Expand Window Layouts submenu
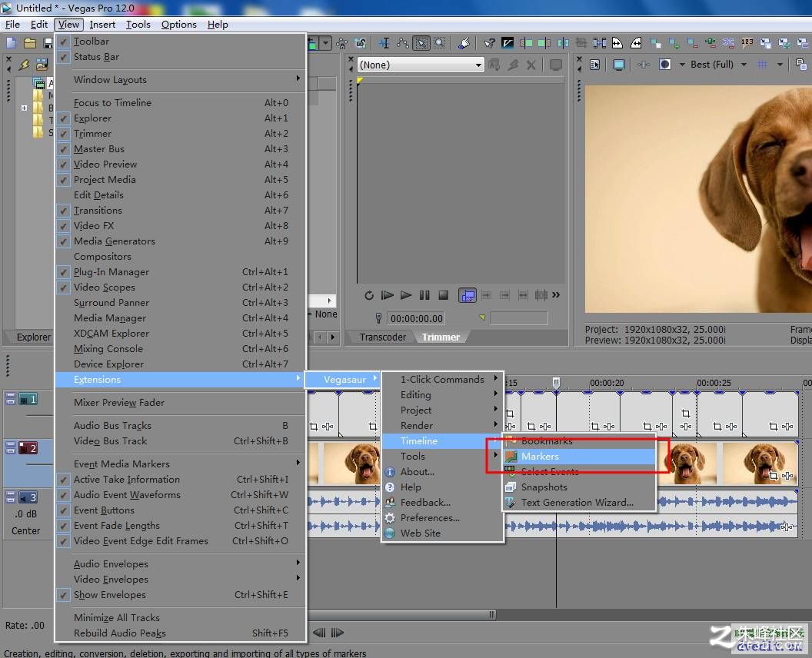The height and width of the screenshot is (658, 812). 181,80
